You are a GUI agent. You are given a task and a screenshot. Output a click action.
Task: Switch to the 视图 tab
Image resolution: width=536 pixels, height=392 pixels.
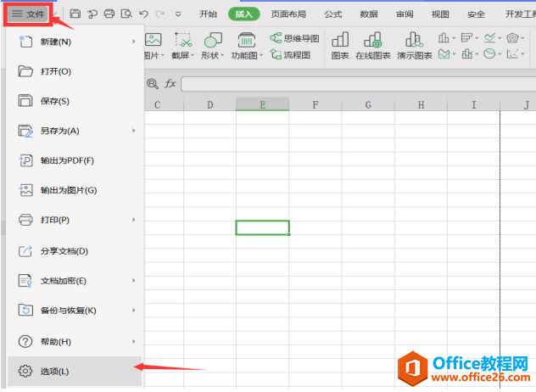pos(440,14)
